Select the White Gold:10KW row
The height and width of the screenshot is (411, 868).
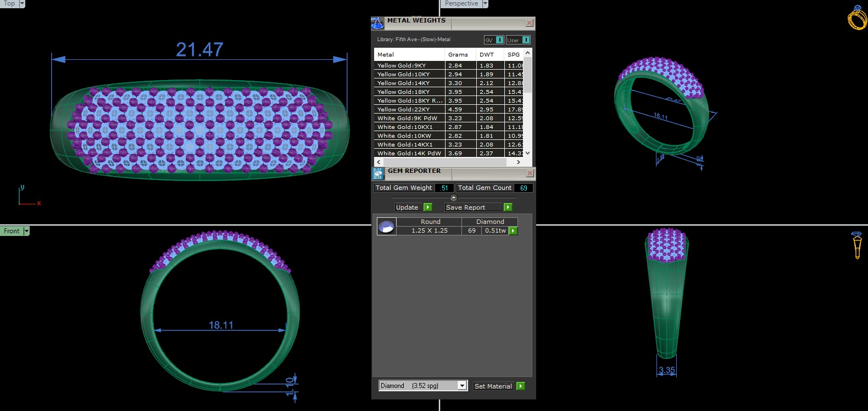tap(449, 136)
